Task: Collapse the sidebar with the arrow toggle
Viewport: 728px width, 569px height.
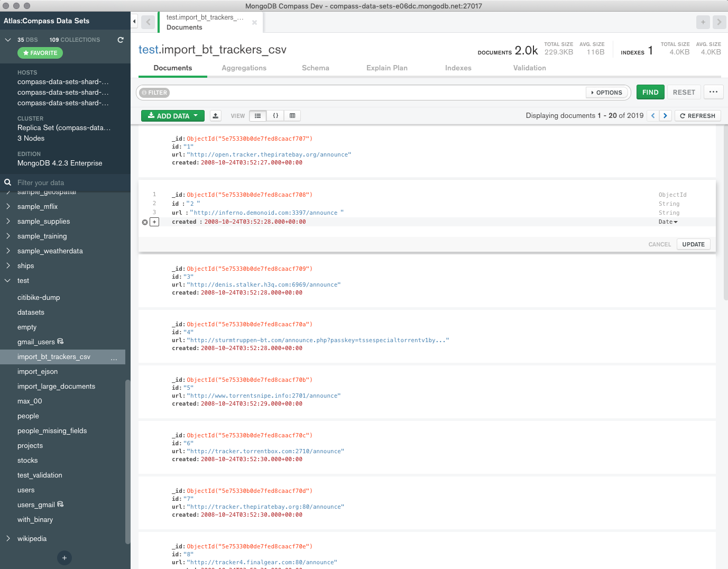Action: [x=134, y=22]
